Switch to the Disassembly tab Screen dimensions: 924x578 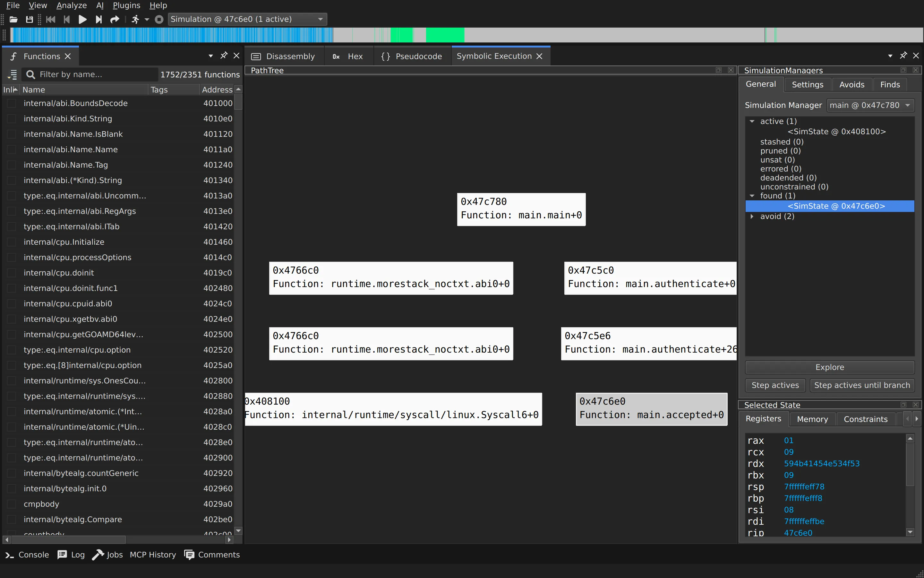[283, 56]
